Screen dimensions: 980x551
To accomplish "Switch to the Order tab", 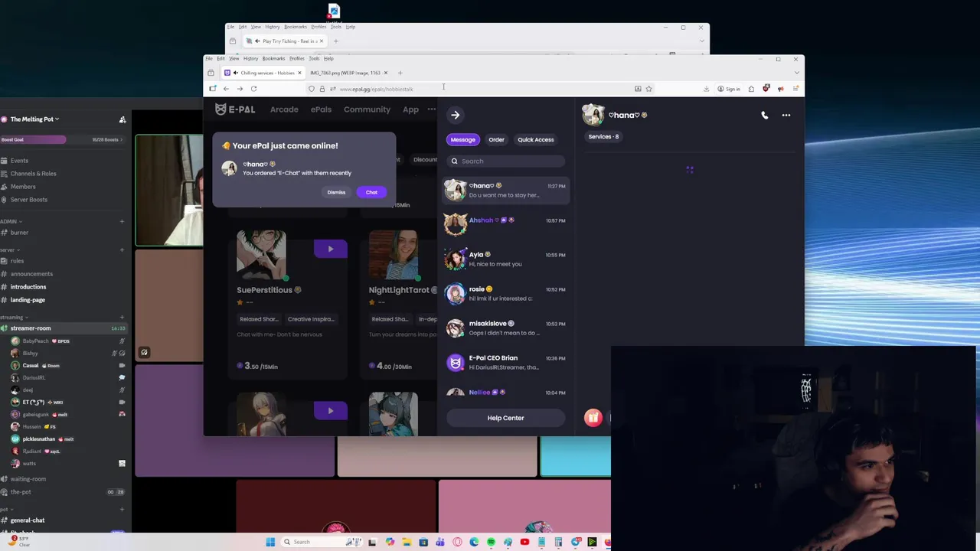I will (x=496, y=139).
